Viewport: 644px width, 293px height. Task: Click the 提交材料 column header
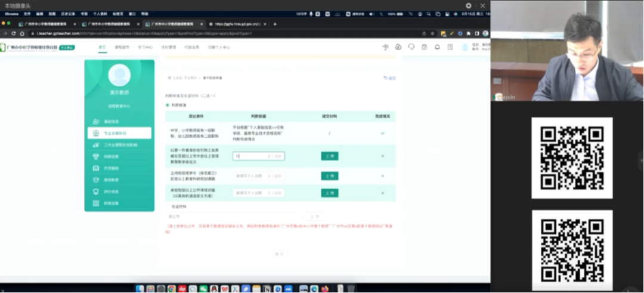(x=329, y=116)
